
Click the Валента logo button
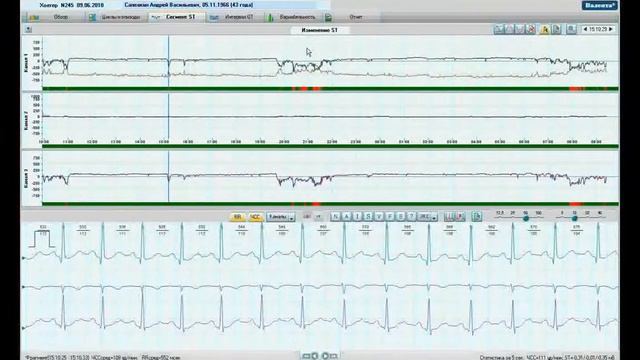pos(599,5)
